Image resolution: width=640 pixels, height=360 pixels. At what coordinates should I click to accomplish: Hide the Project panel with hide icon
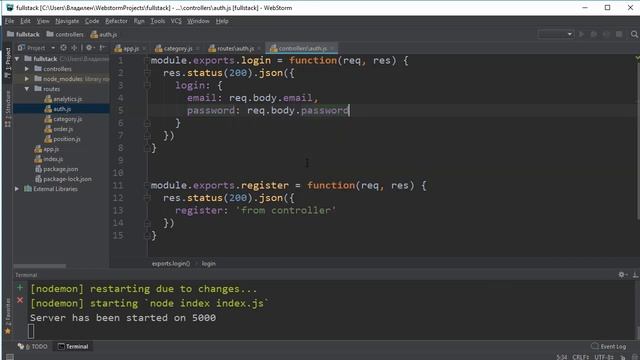(x=102, y=48)
